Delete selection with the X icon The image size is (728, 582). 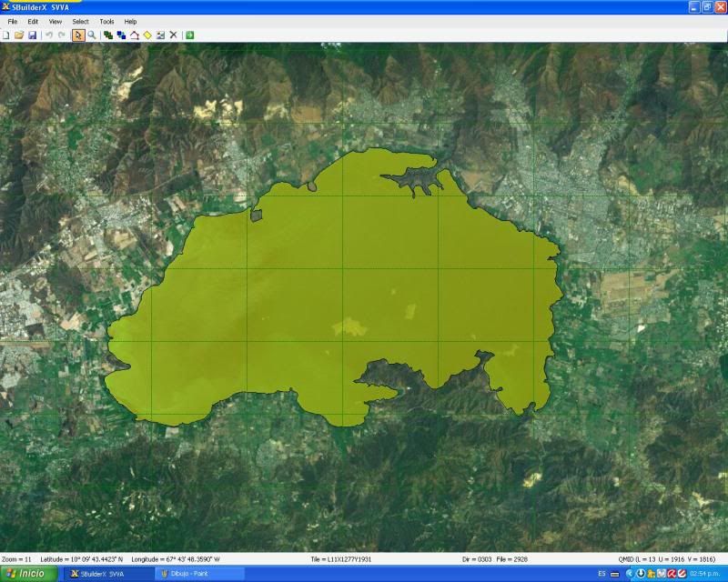173,36
